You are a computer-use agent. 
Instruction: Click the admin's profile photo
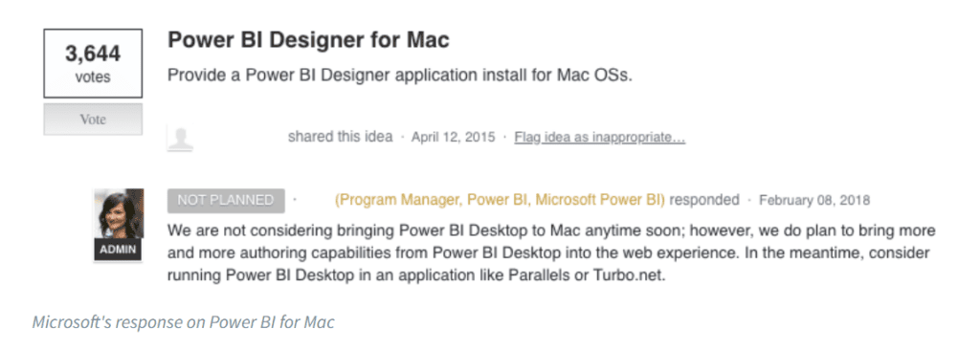119,213
